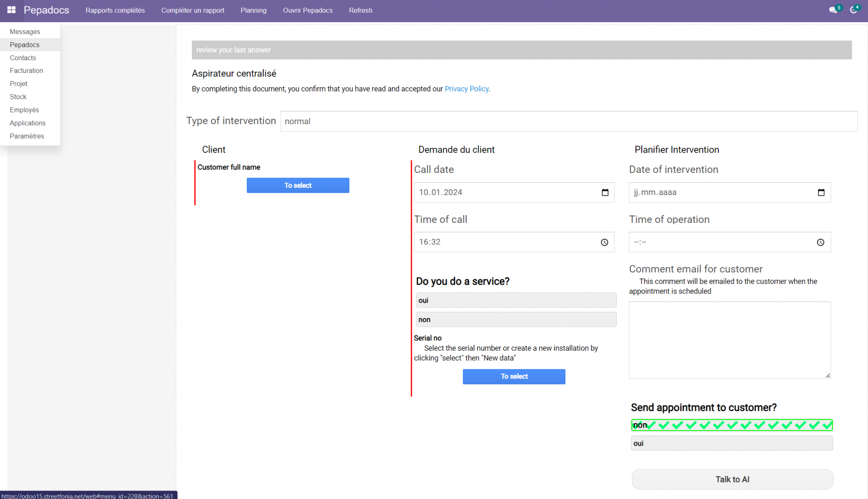This screenshot has height=499, width=868.
Task: Open the Type of intervention field
Action: (568, 121)
